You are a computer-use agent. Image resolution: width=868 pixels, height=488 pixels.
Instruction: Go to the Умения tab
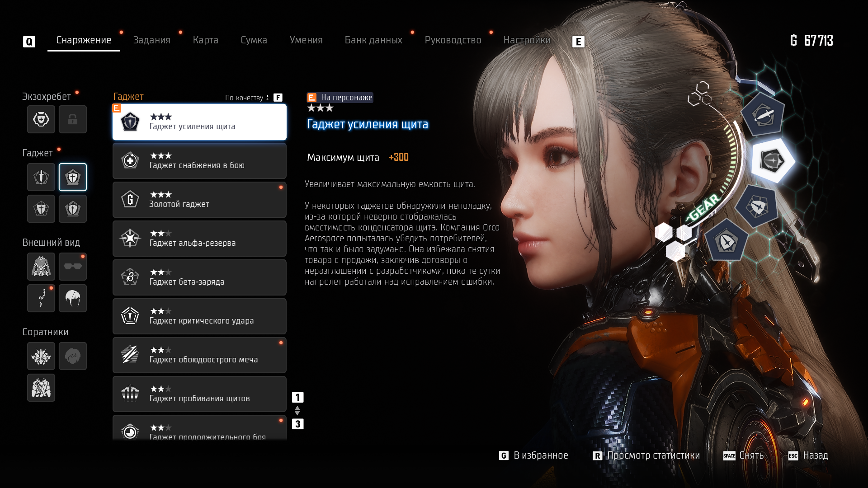coord(306,40)
